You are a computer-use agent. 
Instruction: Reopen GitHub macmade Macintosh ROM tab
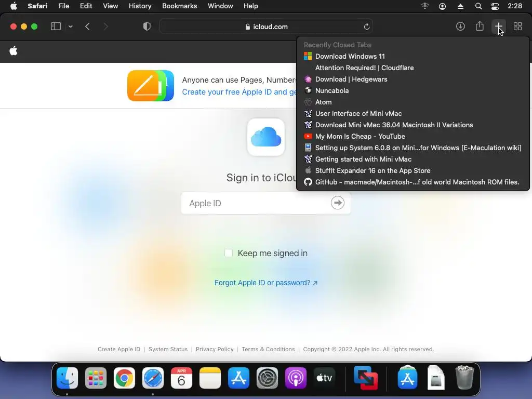[x=413, y=182]
